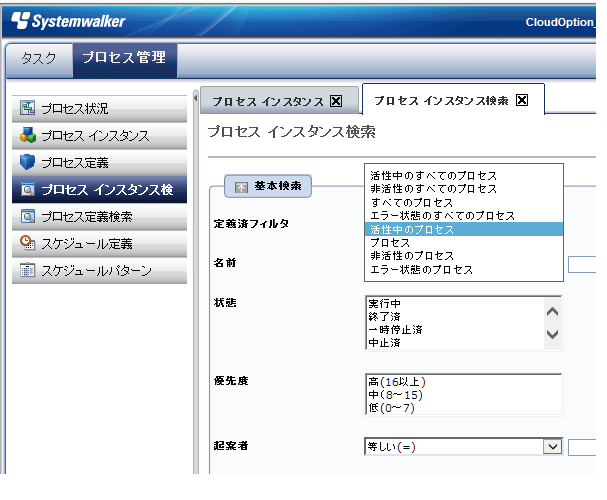Close the プロセス インスタンス tab
The width and height of the screenshot is (607, 500).
[x=336, y=101]
